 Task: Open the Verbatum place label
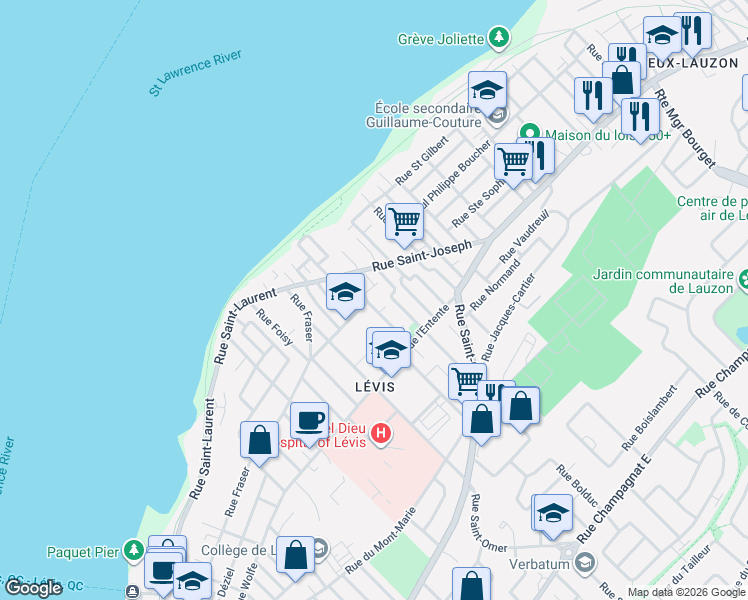(539, 564)
